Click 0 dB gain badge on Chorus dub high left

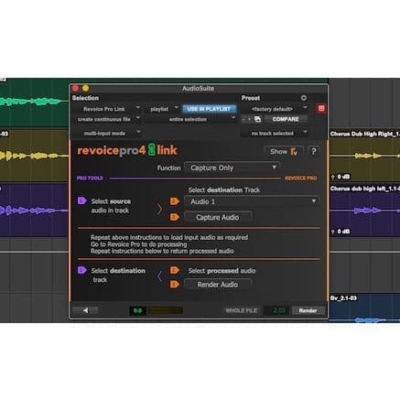(340, 231)
